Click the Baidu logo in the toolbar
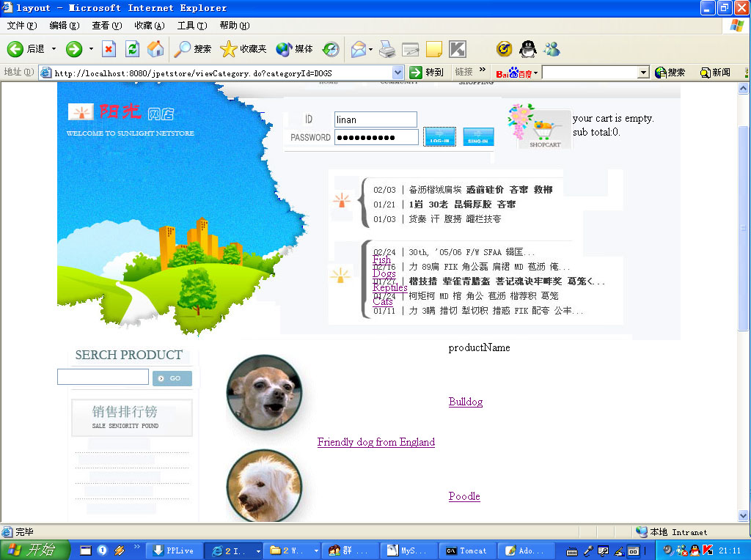 pyautogui.click(x=514, y=73)
